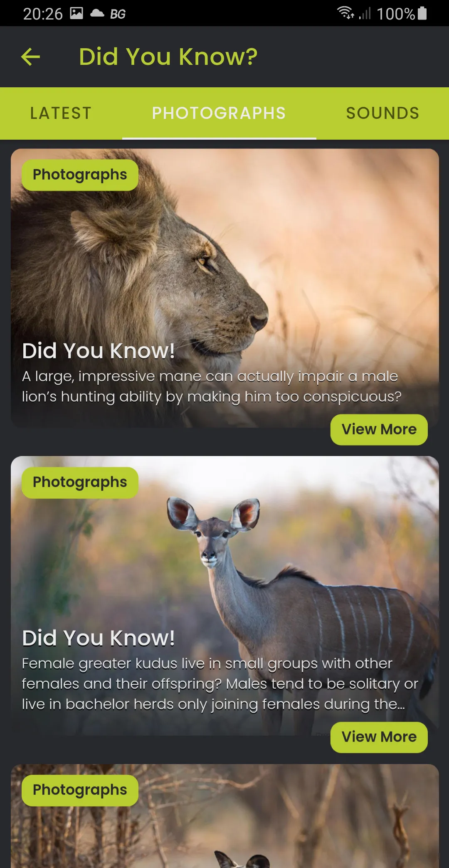Tap the back arrow icon
The width and height of the screenshot is (449, 868).
click(30, 57)
